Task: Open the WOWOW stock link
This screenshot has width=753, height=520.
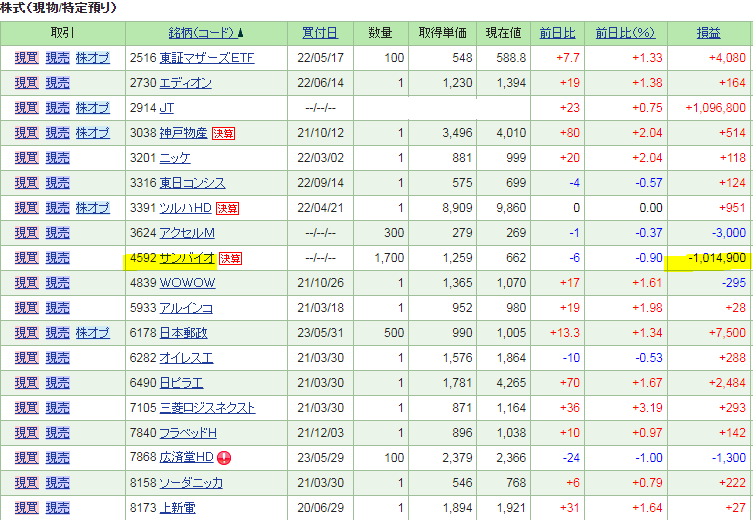Action: 187,283
